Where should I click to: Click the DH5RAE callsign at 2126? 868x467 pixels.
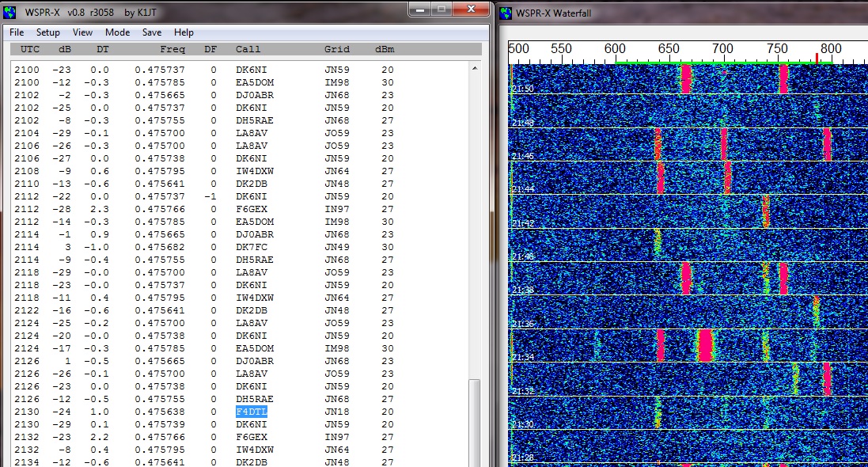[255, 399]
